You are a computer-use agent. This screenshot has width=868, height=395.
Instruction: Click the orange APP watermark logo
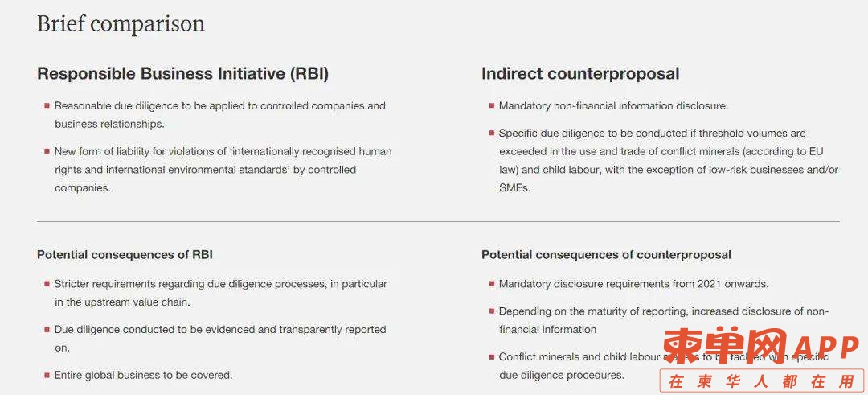[x=761, y=348]
